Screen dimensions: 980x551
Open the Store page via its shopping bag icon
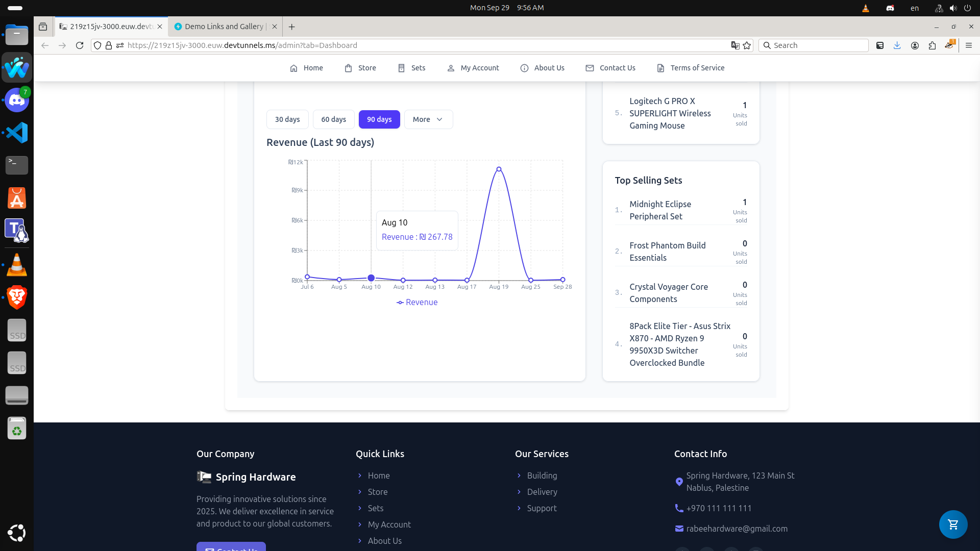(x=349, y=68)
